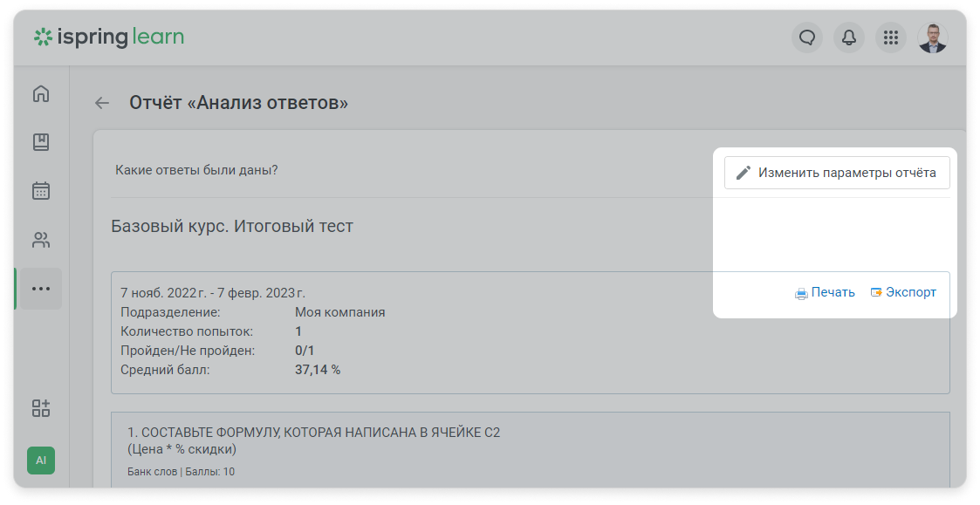Click Изменить параметры отчёта button
This screenshot has width=980, height=505.
tap(837, 173)
